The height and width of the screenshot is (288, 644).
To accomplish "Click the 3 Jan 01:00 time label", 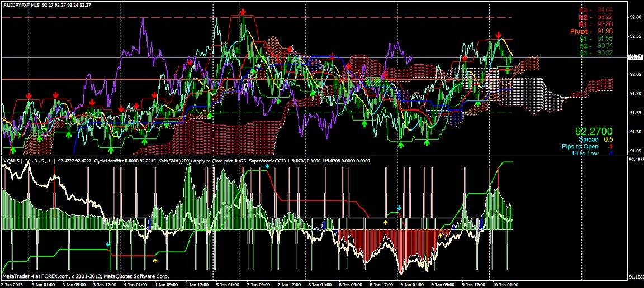I will 42,284.
